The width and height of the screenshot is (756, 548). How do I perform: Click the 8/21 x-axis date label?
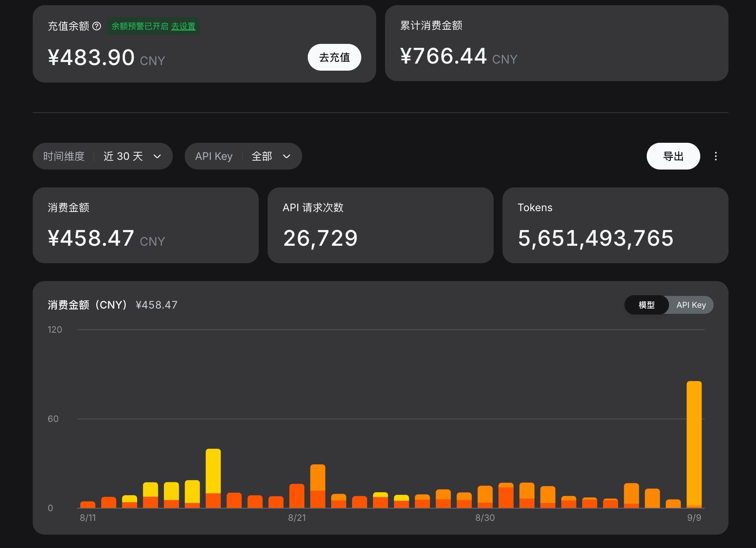pyautogui.click(x=297, y=518)
